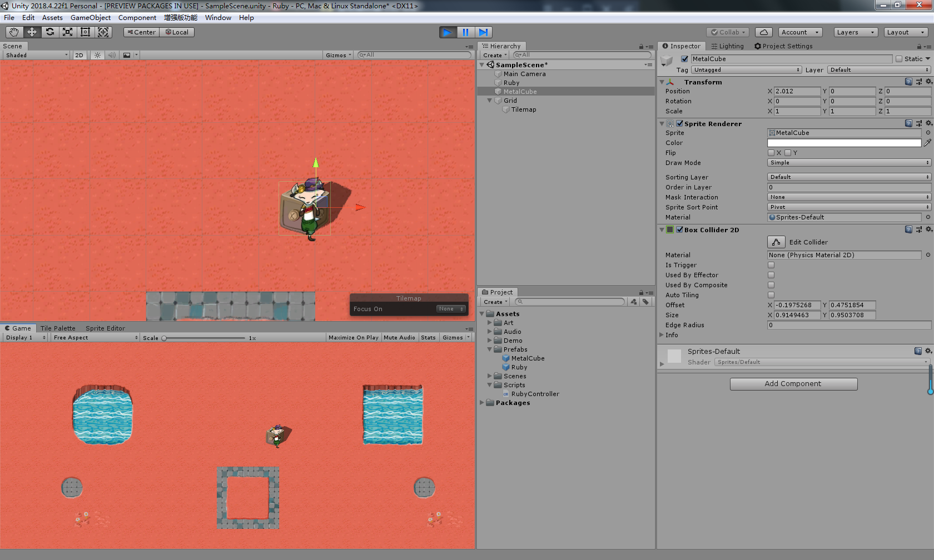Enable Flip Y checkbox
934x560 pixels.
coord(788,153)
